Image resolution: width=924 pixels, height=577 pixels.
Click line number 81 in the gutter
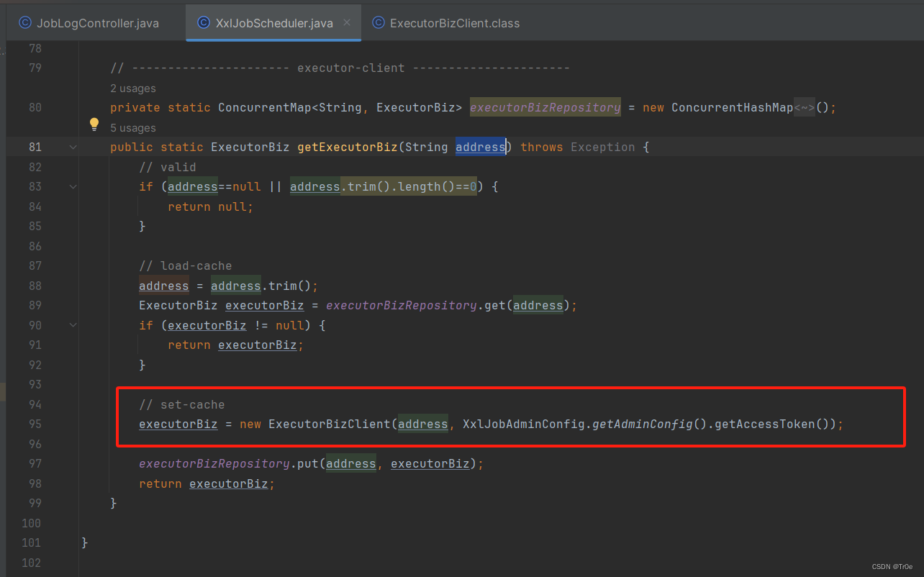[x=35, y=147]
